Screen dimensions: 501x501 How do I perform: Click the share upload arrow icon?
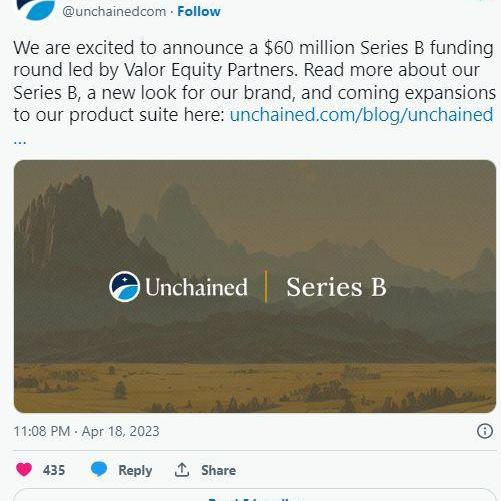coord(182,470)
